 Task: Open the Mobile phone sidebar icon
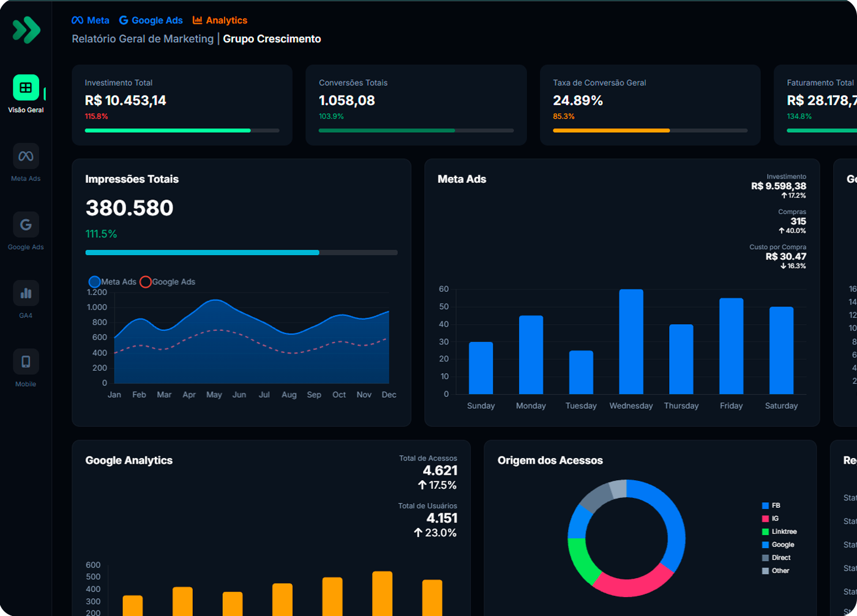tap(26, 362)
